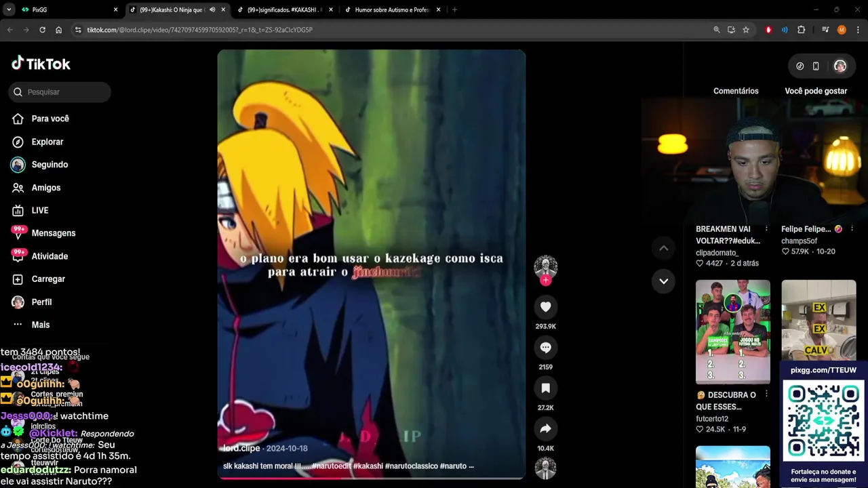Click the install app icon in address bar
868x488 pixels.
point(731,30)
